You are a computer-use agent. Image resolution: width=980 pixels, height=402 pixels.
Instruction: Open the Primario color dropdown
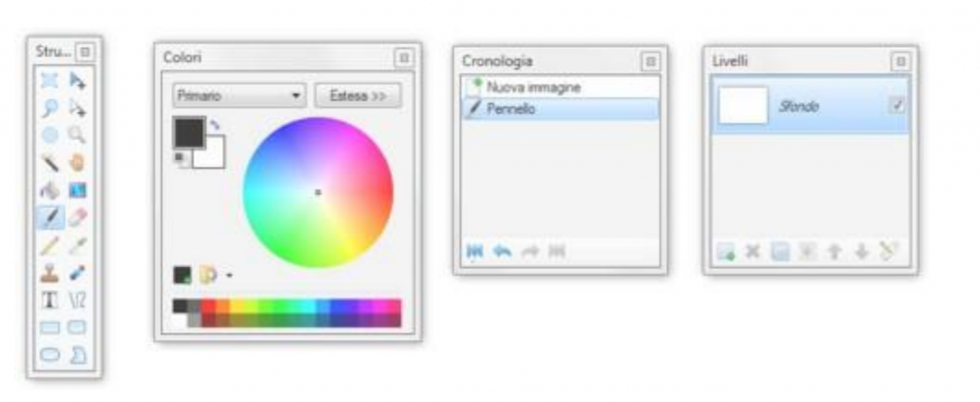tap(239, 96)
